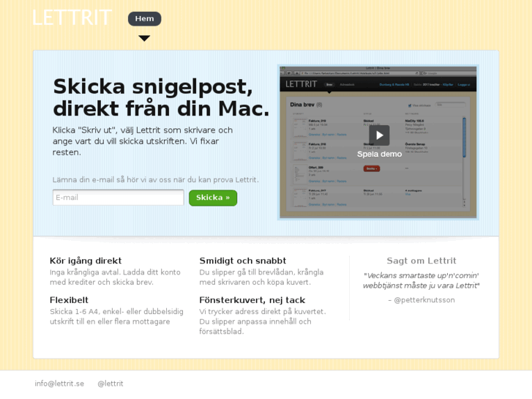Click the info@lettrit.se email link
Viewport: 532px width, 399px height.
pyautogui.click(x=59, y=384)
